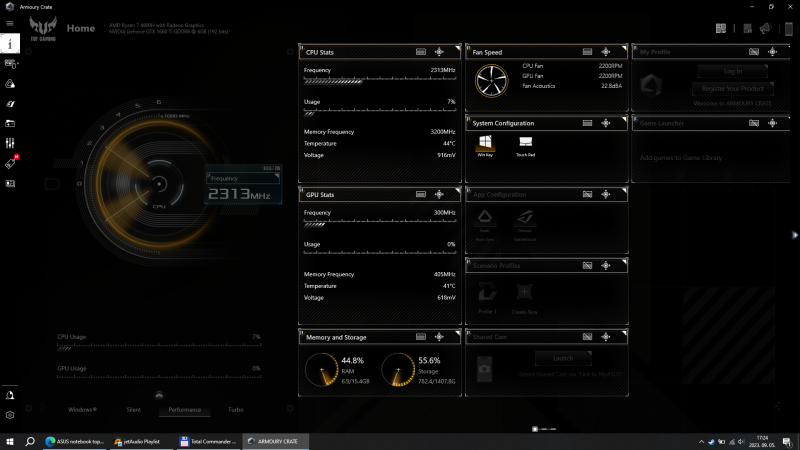Screen dimensions: 800x450
Task: Click Register Your Product button
Action: (733, 89)
